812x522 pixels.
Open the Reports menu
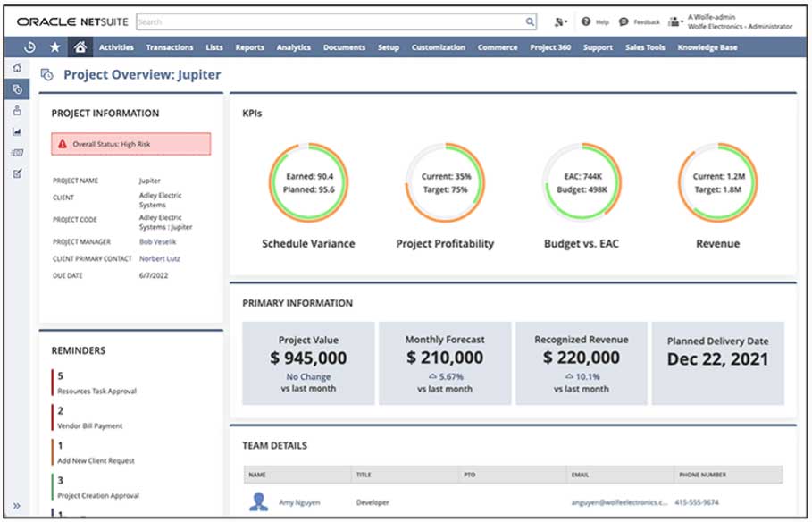[249, 47]
